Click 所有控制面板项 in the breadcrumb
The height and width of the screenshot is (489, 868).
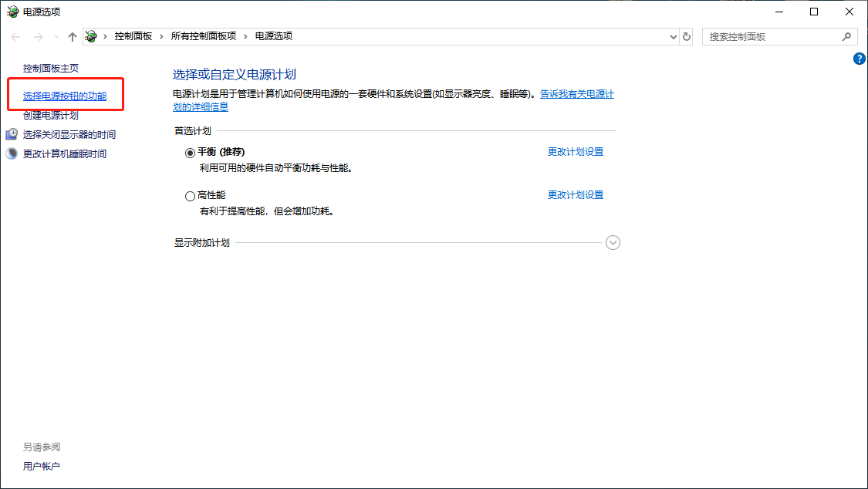(203, 36)
